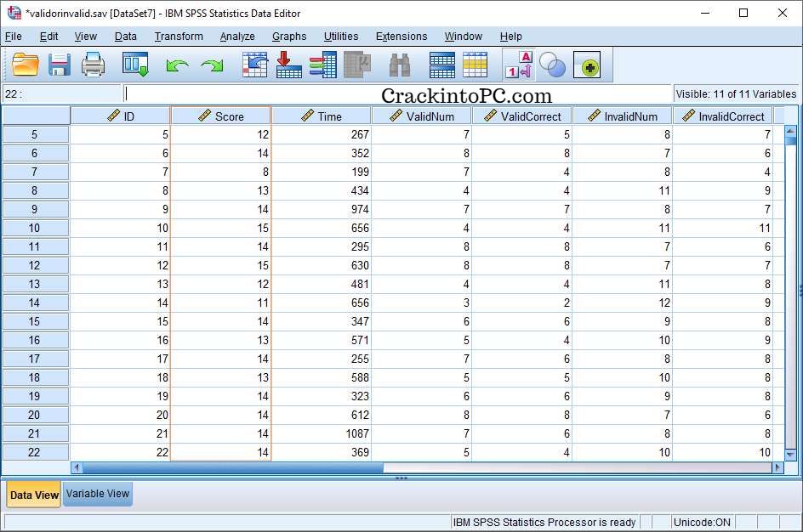Open the Transform menu
The height and width of the screenshot is (532, 803).
pyautogui.click(x=179, y=37)
